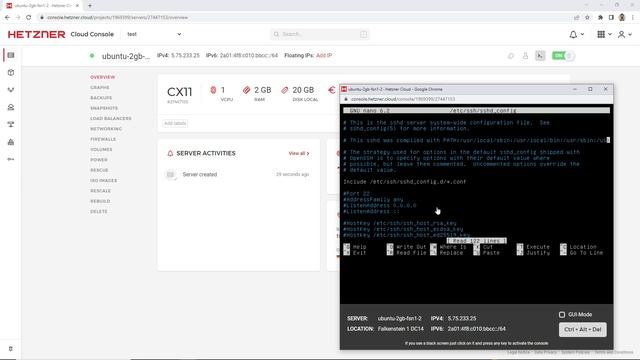
Task: Click the CX11 server type label
Action: (179, 92)
